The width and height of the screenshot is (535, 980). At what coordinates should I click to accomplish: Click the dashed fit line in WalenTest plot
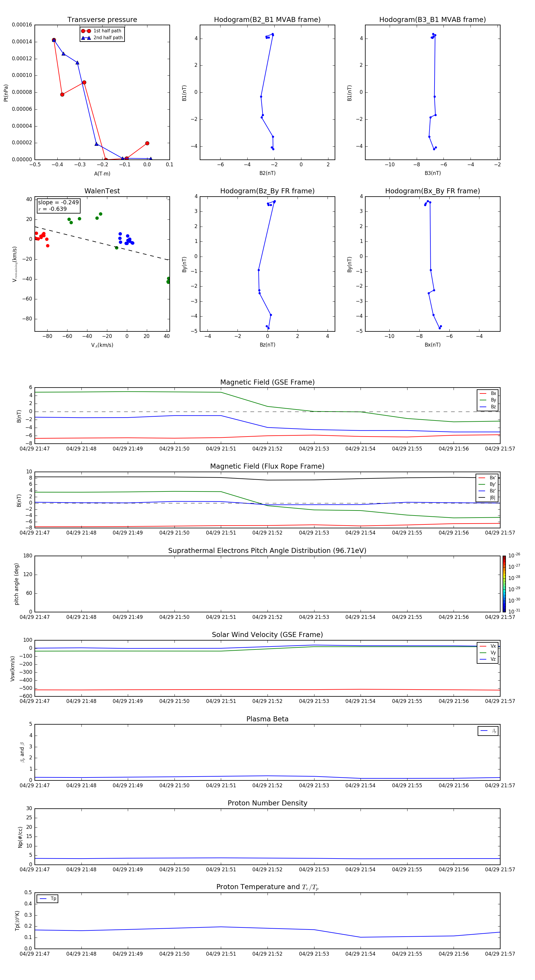tap(102, 244)
